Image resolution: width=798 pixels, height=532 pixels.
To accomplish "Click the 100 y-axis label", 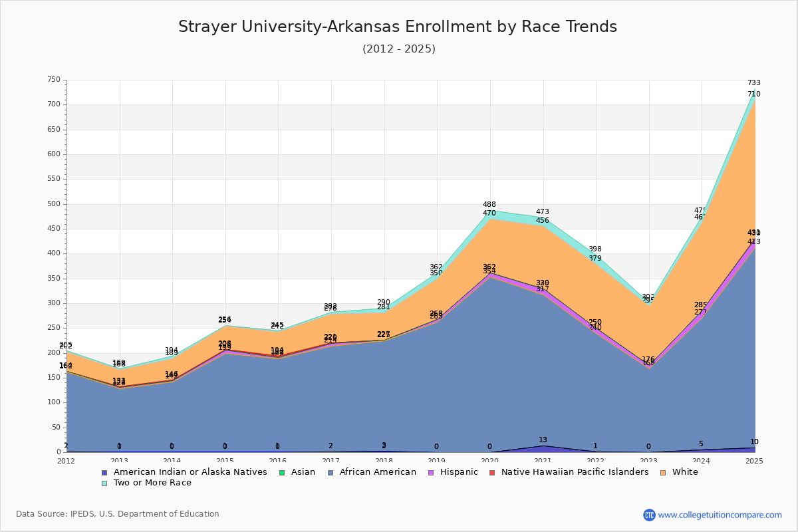I will (54, 402).
